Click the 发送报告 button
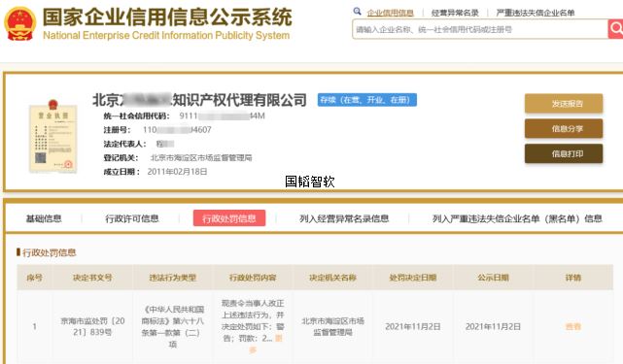 pos(564,104)
